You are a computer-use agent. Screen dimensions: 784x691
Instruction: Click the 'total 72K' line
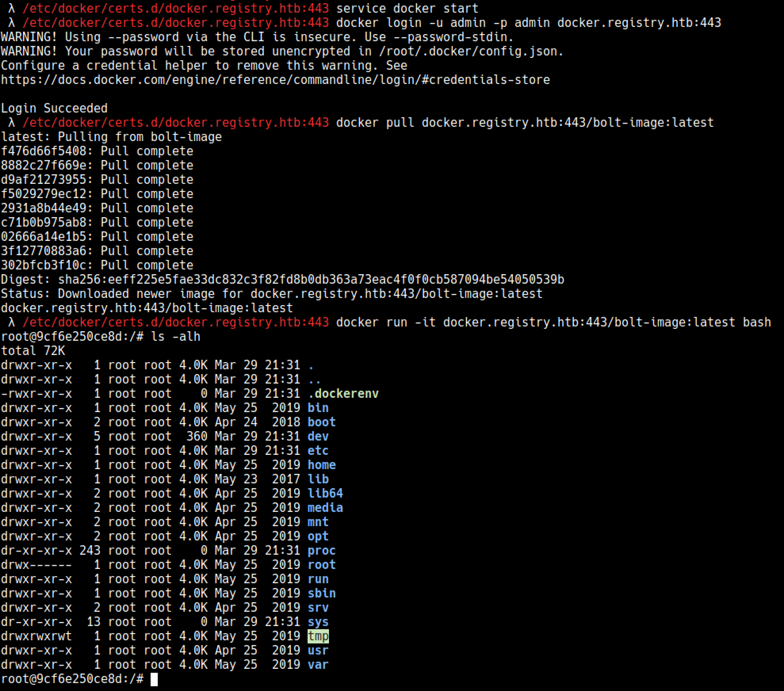coord(33,351)
